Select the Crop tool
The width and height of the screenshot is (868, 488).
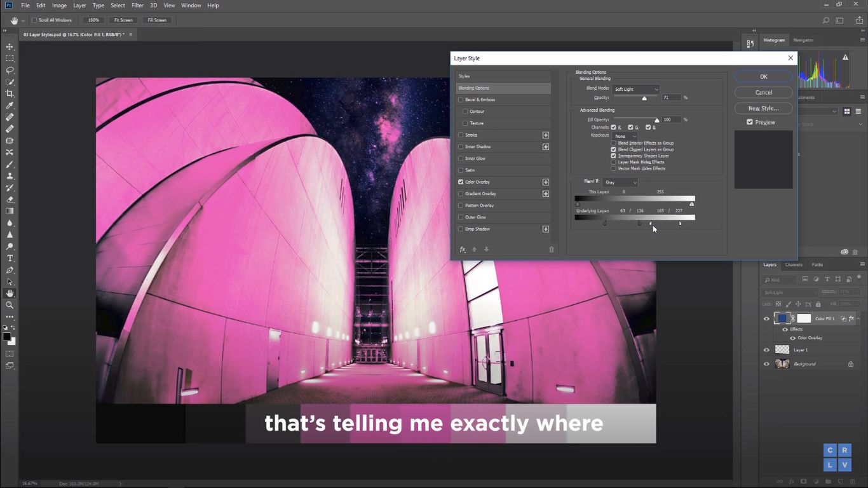10,94
